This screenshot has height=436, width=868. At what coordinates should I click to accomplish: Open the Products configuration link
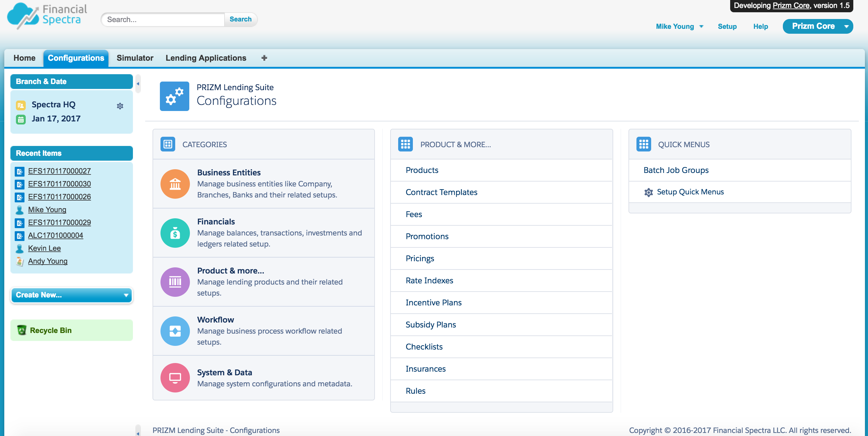click(422, 170)
